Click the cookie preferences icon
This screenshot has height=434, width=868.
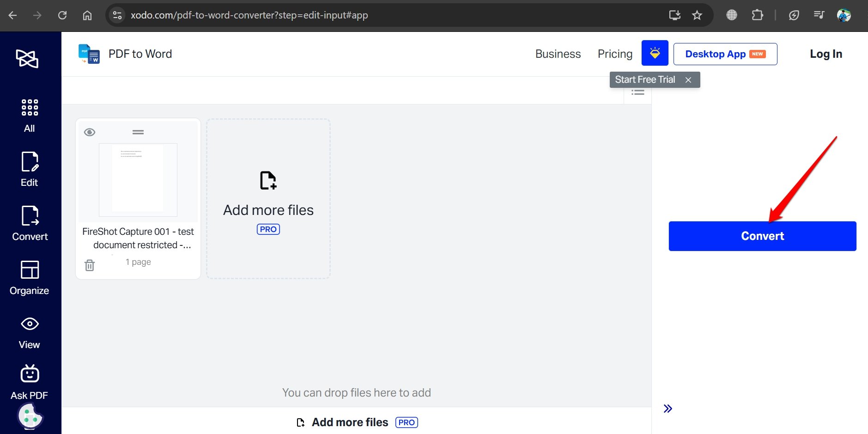[30, 416]
